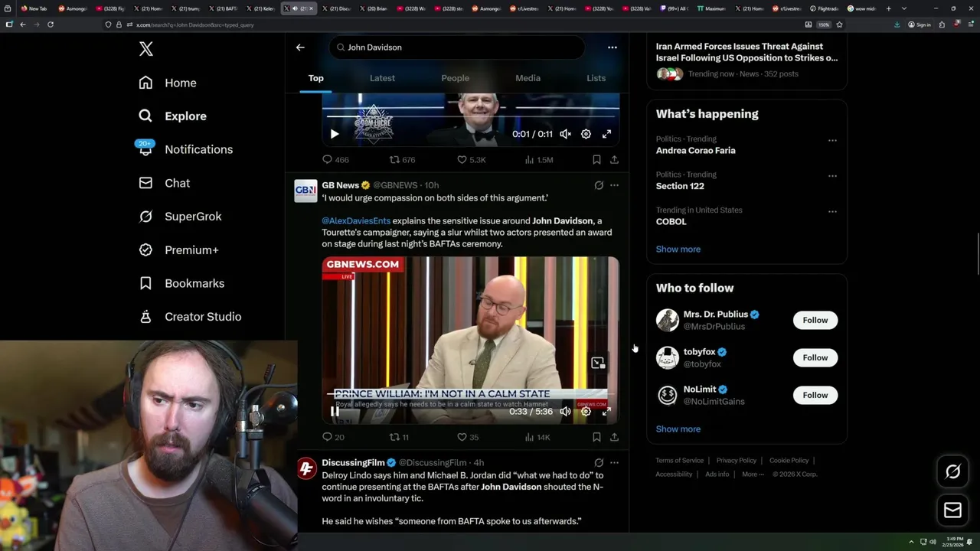Viewport: 980px width, 551px height.
Task: Open Chat in the sidebar
Action: coord(164,183)
